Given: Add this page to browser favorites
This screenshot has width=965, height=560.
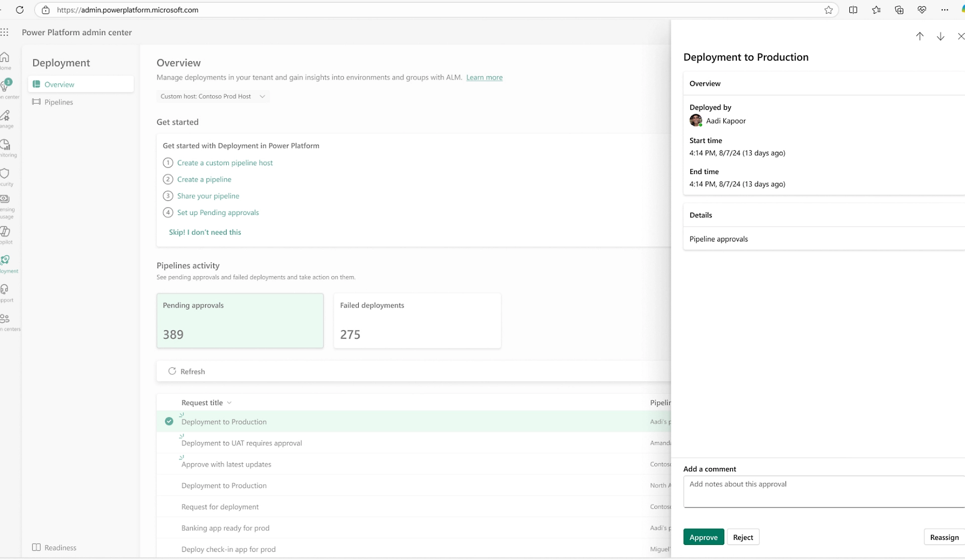Looking at the screenshot, I should point(828,10).
